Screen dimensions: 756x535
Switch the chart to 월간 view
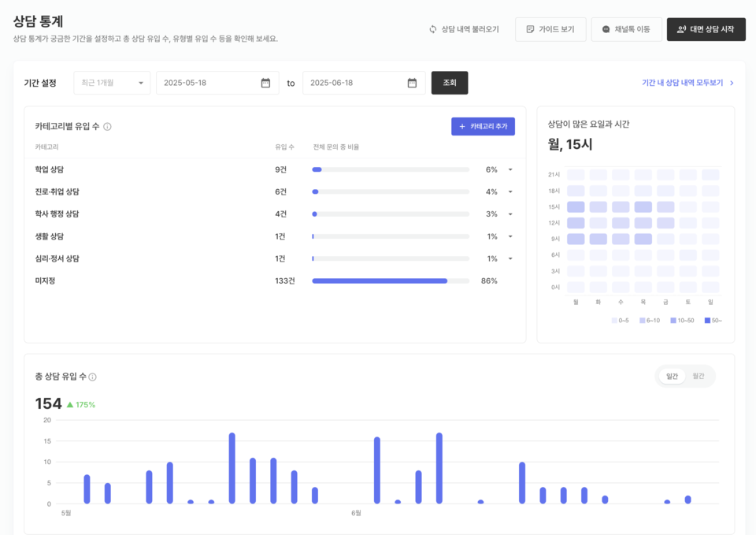pyautogui.click(x=699, y=377)
